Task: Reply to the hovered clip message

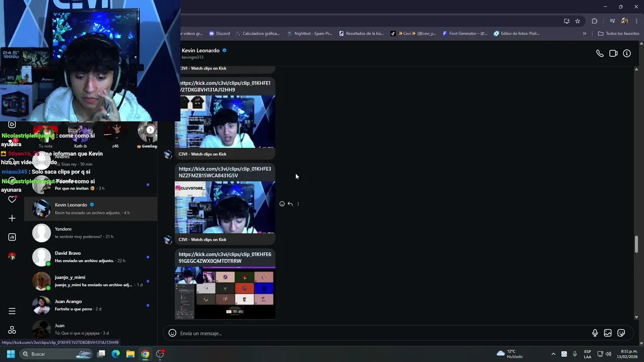Action: click(x=290, y=204)
